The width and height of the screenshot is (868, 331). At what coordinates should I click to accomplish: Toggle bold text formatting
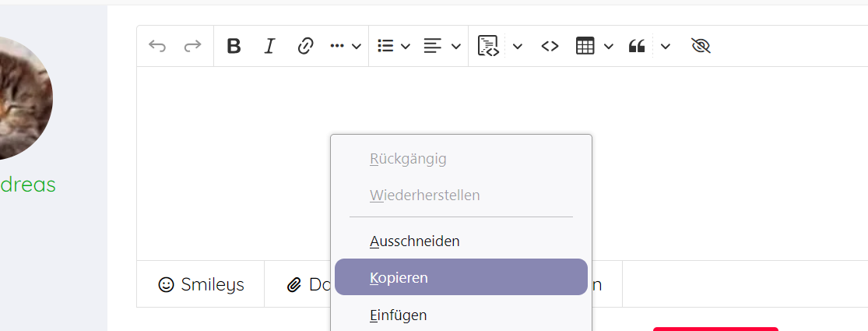(234, 46)
